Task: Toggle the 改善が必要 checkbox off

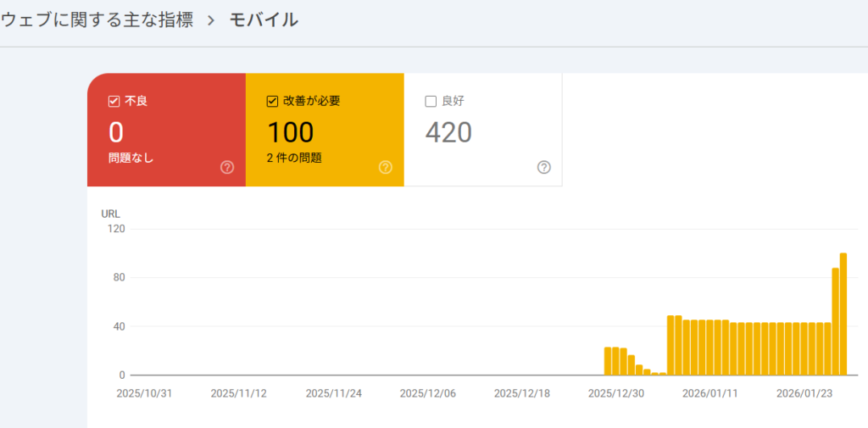Action: (272, 102)
